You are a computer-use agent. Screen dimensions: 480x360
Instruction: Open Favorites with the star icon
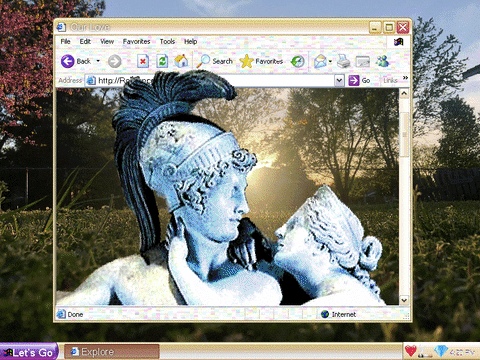pyautogui.click(x=261, y=61)
